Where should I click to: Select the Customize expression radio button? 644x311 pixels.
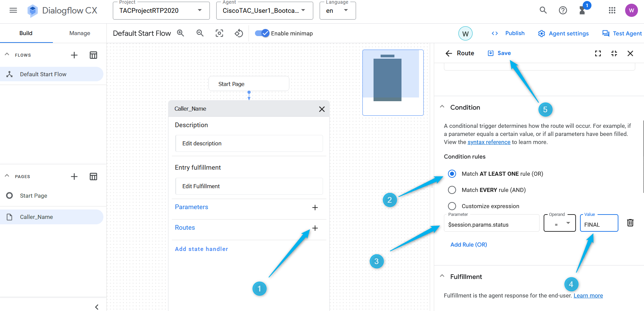pos(452,206)
